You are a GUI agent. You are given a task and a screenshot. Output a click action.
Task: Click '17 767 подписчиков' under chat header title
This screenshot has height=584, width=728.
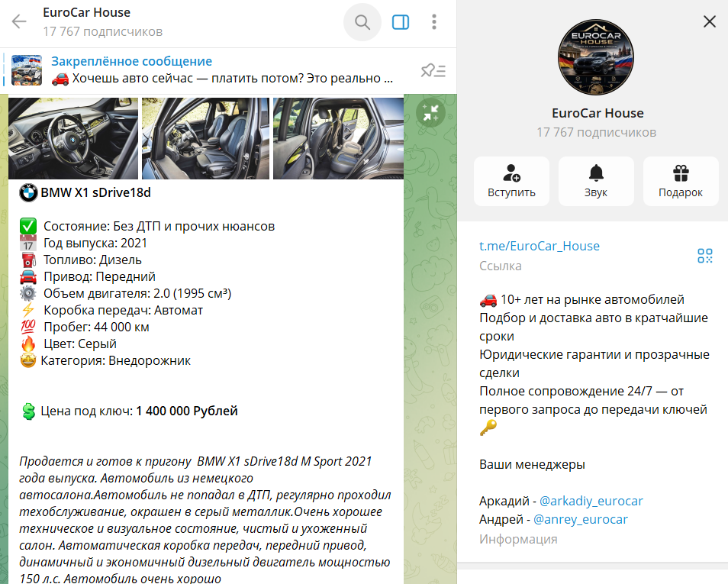tap(102, 31)
